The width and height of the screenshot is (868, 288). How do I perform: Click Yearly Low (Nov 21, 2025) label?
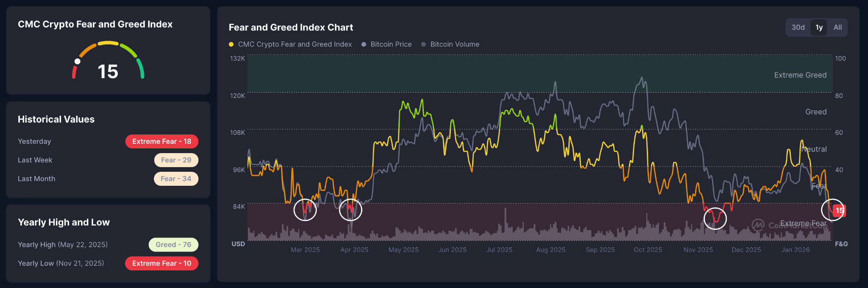pos(61,263)
